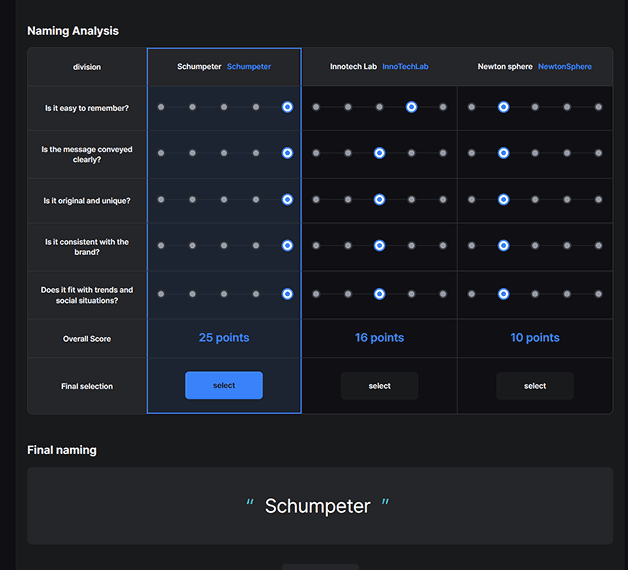Click the Final selection row label
This screenshot has height=570, width=628.
coord(87,386)
